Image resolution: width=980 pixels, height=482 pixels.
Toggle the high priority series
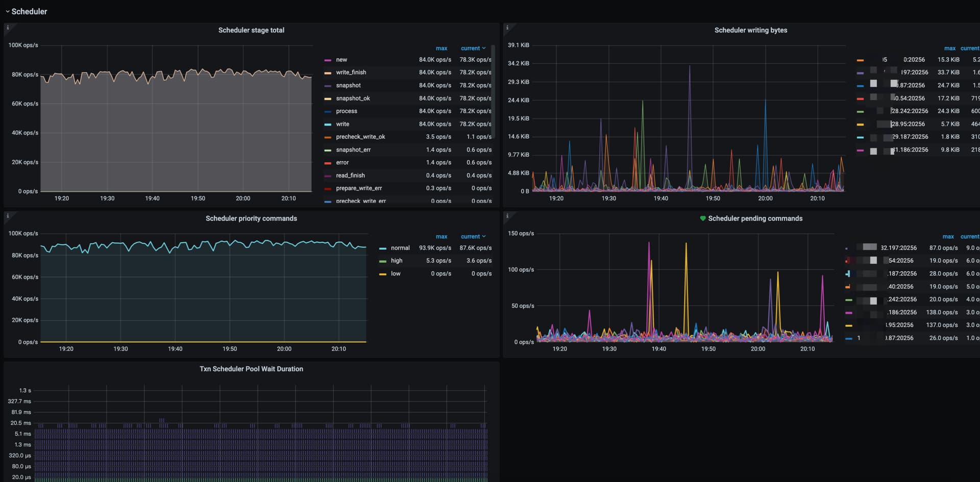coord(397,261)
